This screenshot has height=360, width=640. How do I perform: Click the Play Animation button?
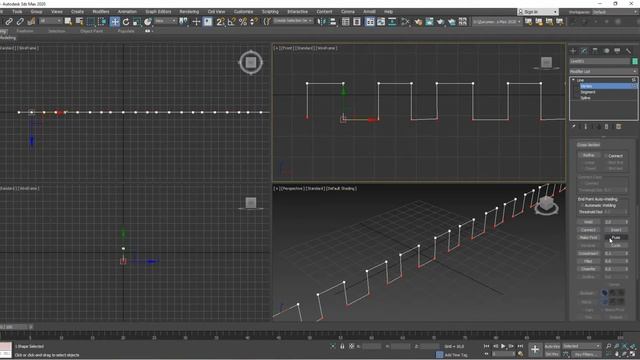[503, 347]
